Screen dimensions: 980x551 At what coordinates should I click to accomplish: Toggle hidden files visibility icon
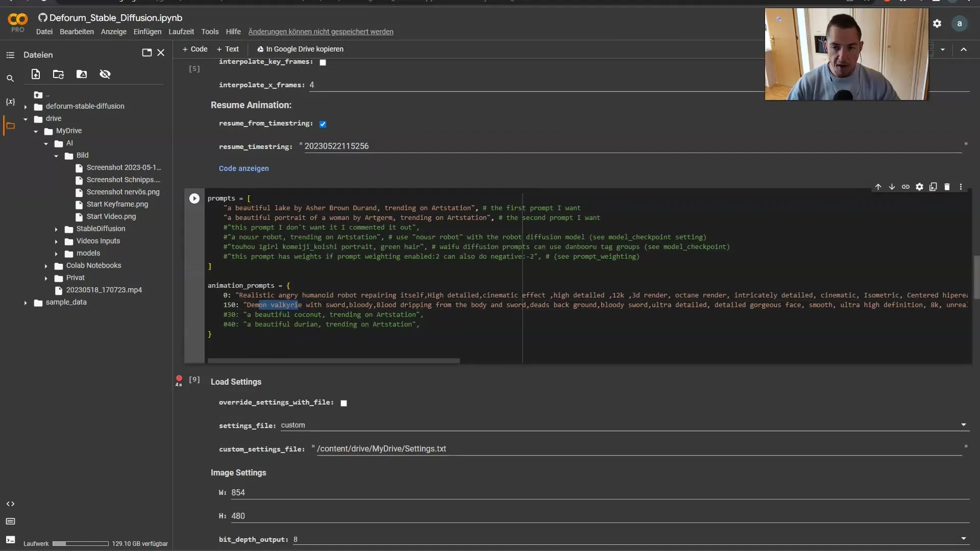click(105, 74)
